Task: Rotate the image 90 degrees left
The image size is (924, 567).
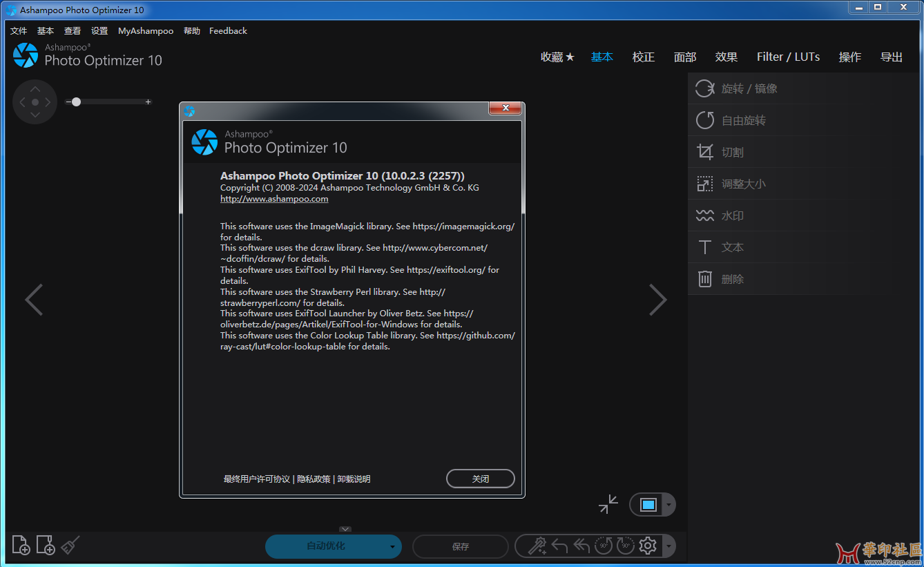Action: [x=603, y=546]
